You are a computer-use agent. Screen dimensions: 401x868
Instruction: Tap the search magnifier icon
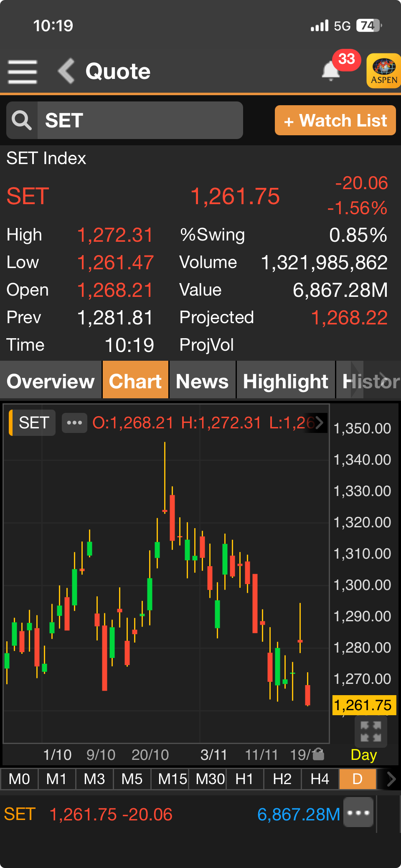coord(22,121)
